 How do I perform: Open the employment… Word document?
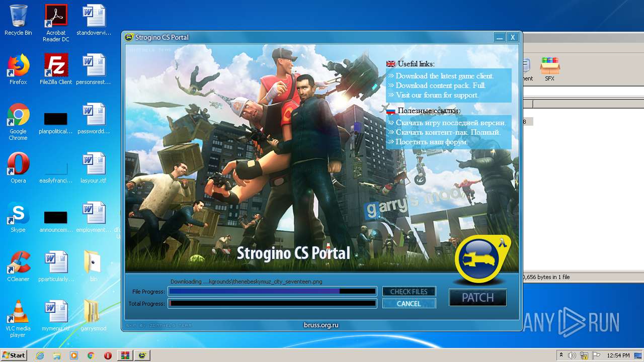pyautogui.click(x=94, y=217)
